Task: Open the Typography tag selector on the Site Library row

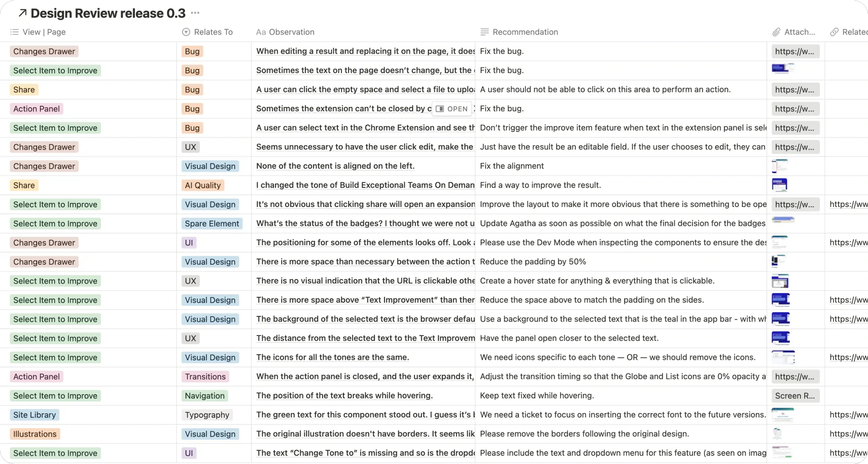Action: coord(207,415)
